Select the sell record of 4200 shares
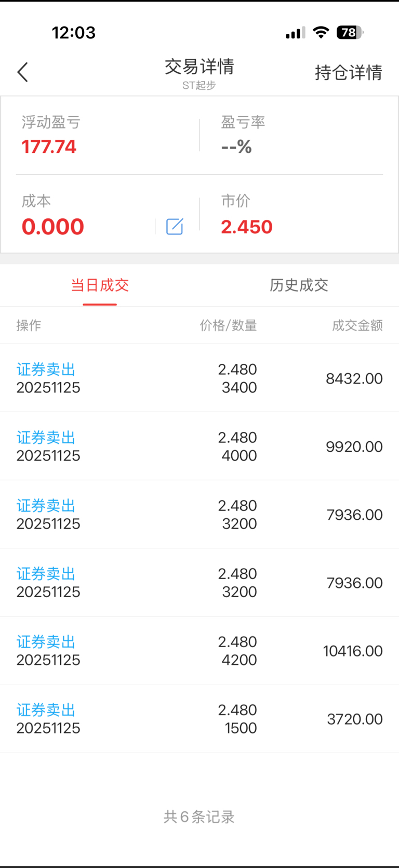Viewport: 399px width, 868px height. click(x=199, y=651)
